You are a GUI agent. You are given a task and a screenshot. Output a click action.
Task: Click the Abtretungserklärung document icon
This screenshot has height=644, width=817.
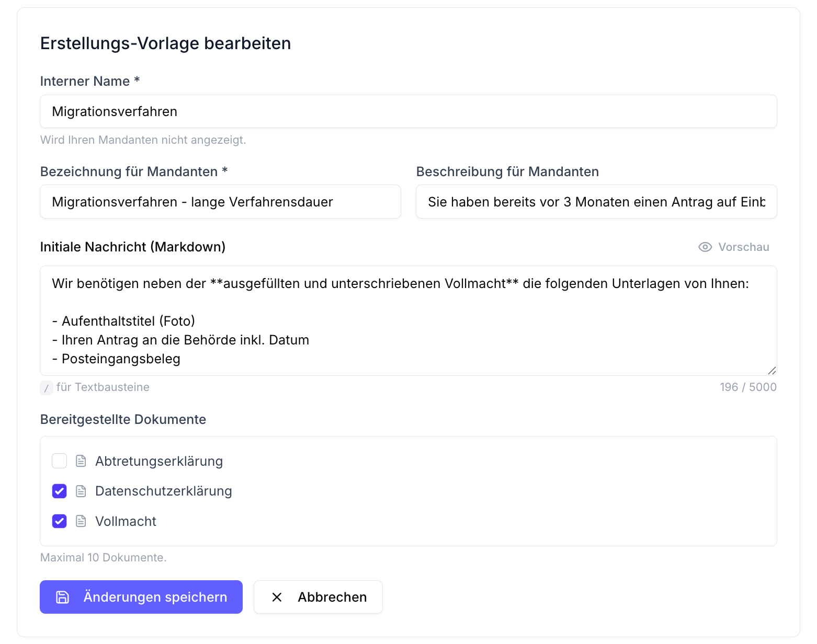(81, 461)
